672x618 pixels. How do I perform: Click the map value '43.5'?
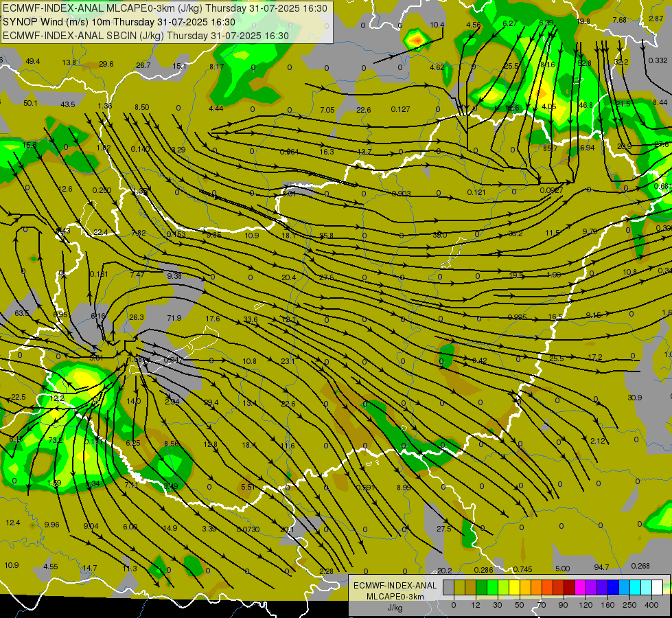pyautogui.click(x=68, y=104)
